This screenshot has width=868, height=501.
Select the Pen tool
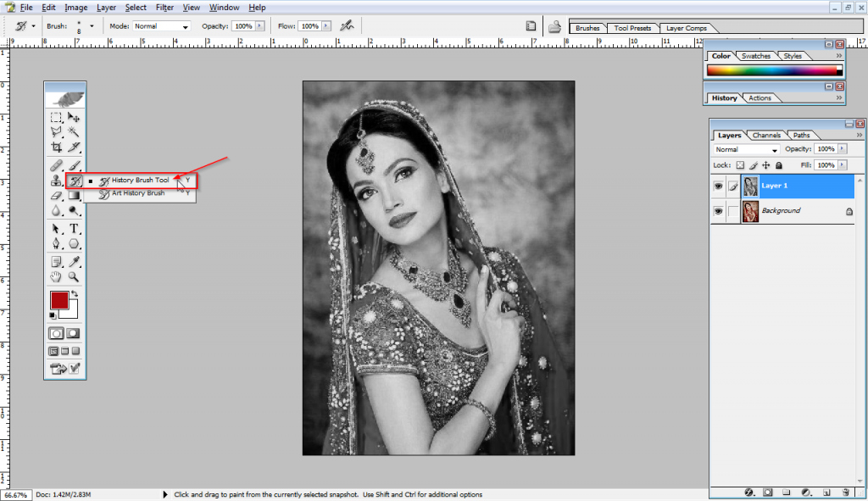pos(56,243)
